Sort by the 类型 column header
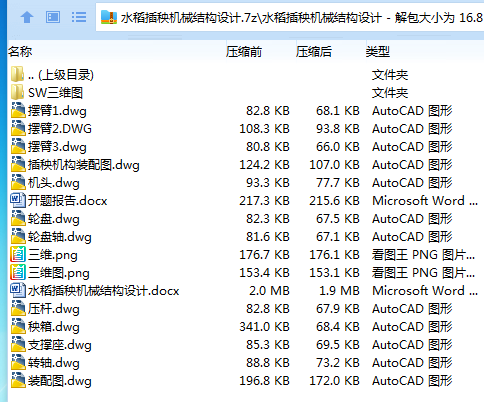 (x=378, y=52)
